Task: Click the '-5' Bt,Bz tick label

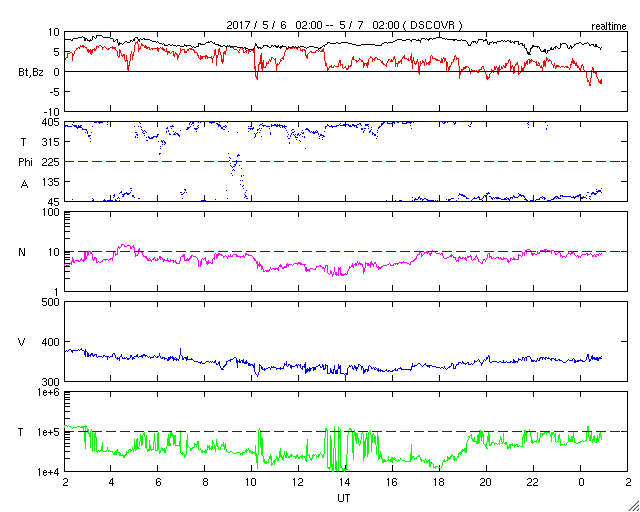Action: coord(55,92)
